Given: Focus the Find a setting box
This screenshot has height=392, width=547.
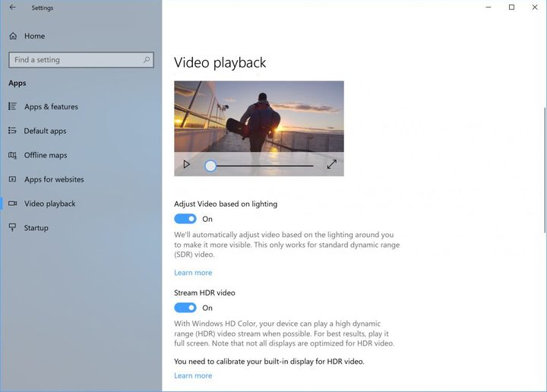Looking at the screenshot, I should pos(81,60).
